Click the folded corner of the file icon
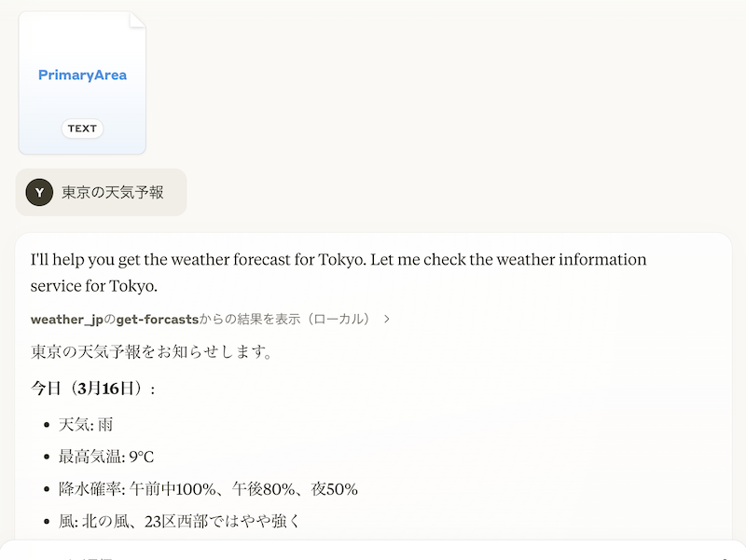Image resolution: width=746 pixels, height=560 pixels. click(x=137, y=20)
